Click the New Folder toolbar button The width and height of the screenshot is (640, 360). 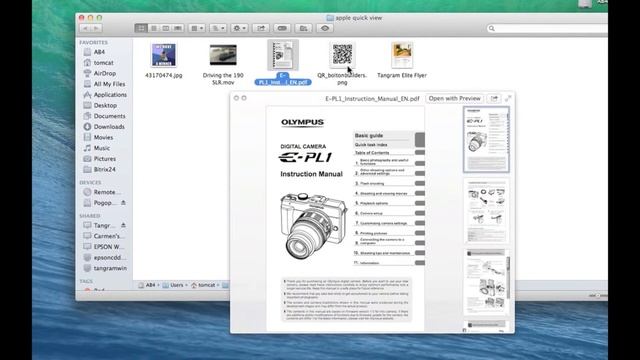(x=303, y=28)
